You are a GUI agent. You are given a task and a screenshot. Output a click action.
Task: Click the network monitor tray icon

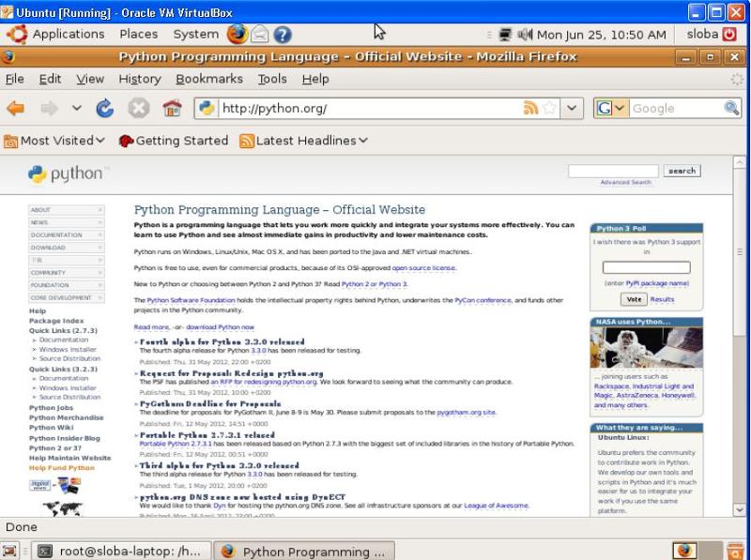pos(505,35)
